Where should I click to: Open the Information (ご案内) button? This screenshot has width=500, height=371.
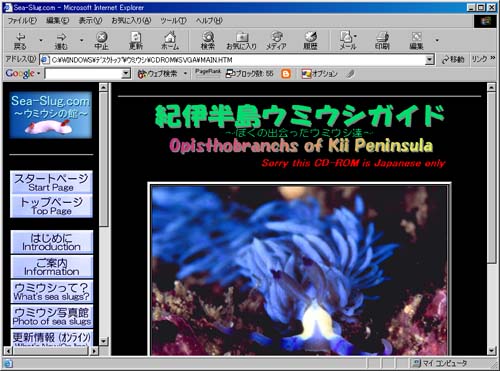(x=52, y=267)
